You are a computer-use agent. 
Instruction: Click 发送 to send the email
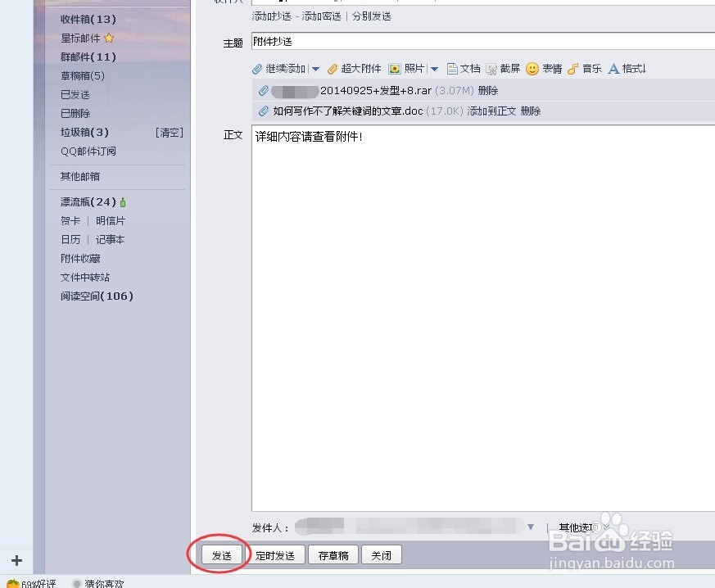[220, 554]
